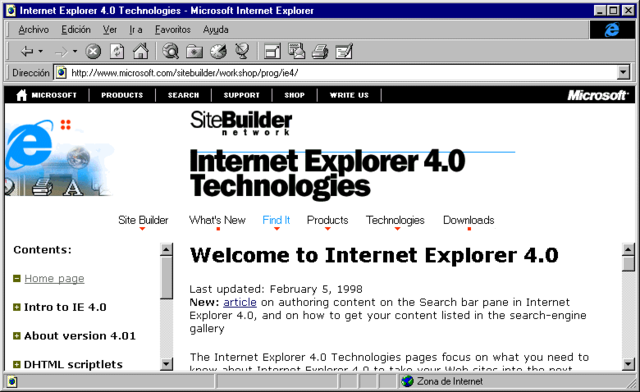Viewport: 640px width, 392px height.
Task: Refresh the page using the Refresh icon
Action: (x=117, y=51)
